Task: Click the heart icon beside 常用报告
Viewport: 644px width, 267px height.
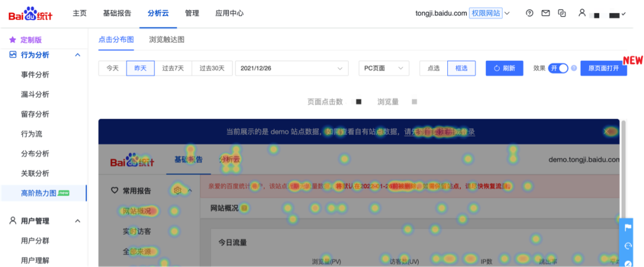Action: point(115,191)
